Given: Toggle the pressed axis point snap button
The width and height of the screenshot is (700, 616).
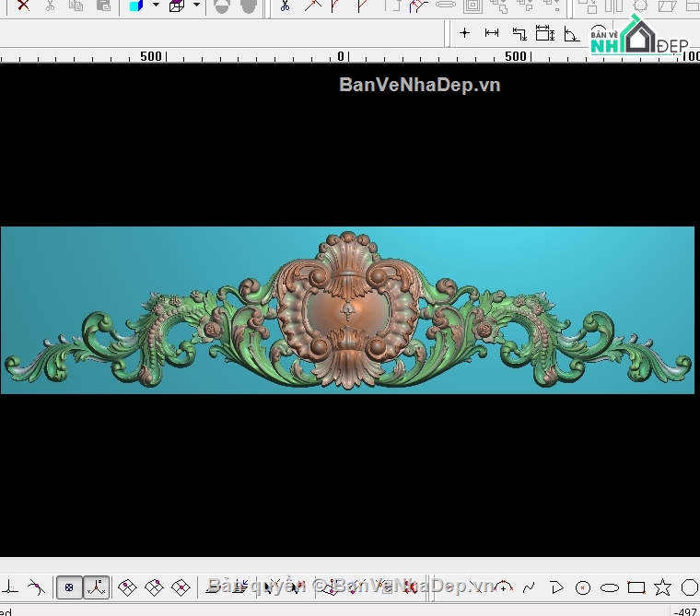Looking at the screenshot, I should point(97,587).
